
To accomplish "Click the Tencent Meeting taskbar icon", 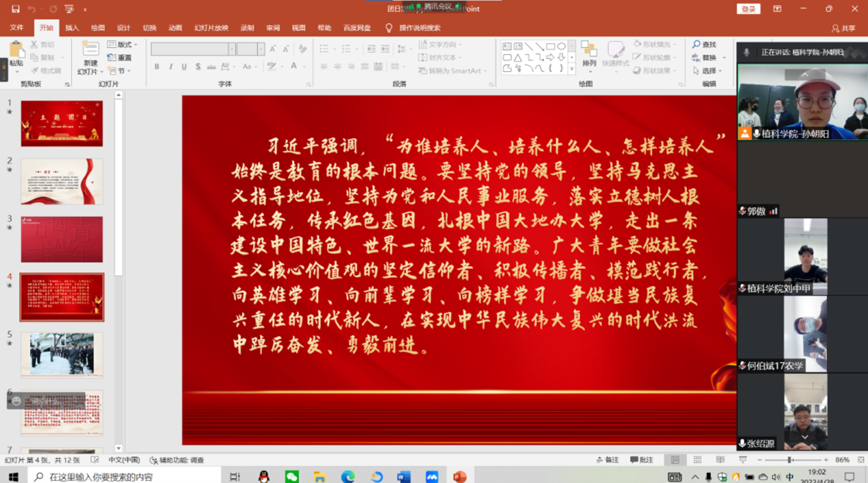I will coord(432,477).
